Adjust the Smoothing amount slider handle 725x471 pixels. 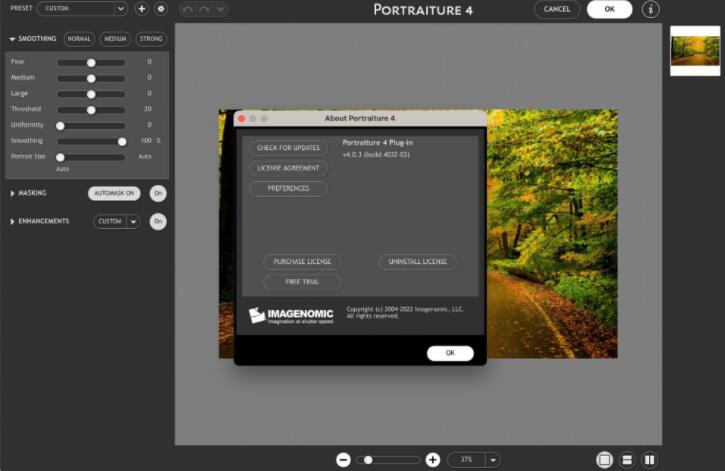click(x=122, y=141)
